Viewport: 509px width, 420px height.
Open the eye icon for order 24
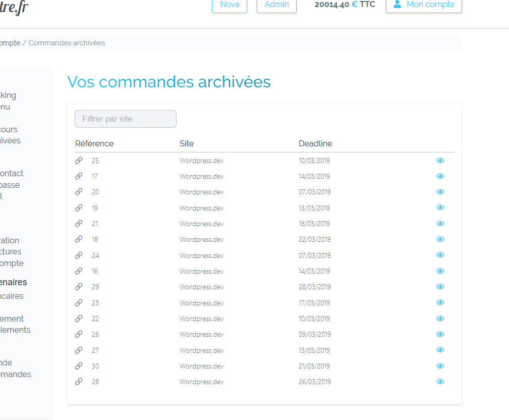click(x=440, y=255)
